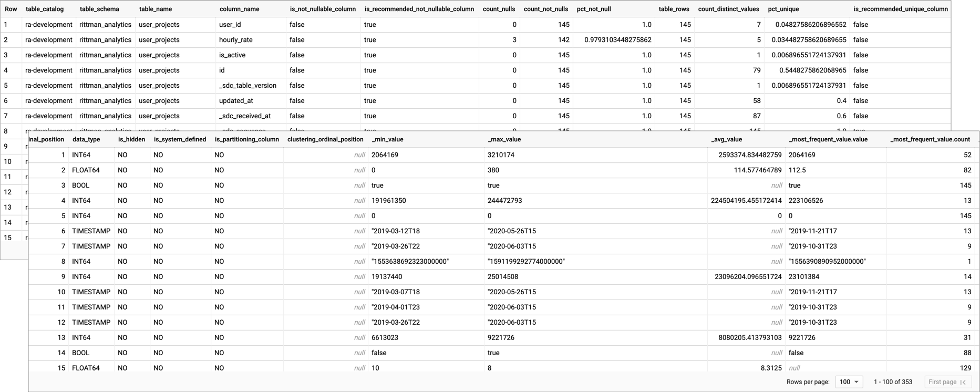Select the _sdc_table_version cell

[x=247, y=86]
